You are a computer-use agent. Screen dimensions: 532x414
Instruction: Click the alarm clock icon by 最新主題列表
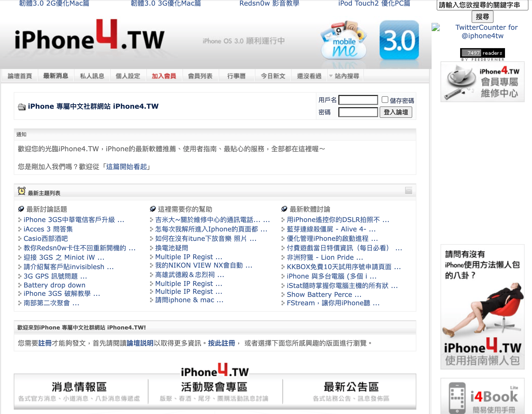tap(22, 191)
